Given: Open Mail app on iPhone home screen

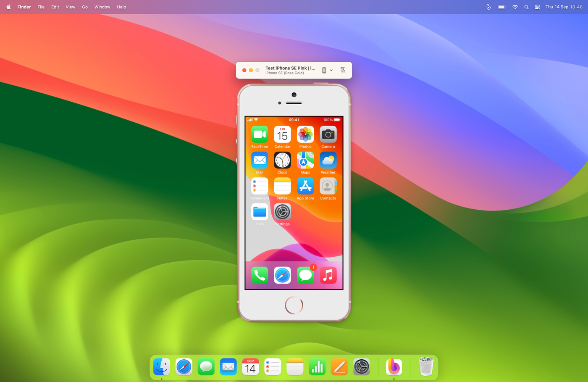Looking at the screenshot, I should tap(260, 160).
